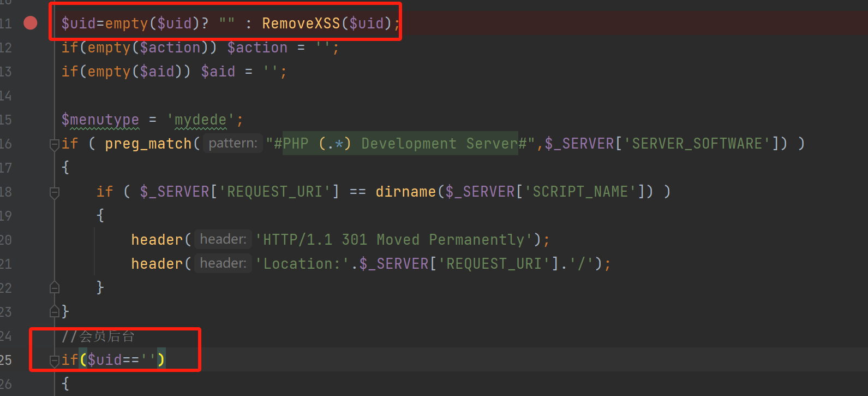Fold the if($uid=='') block
This screenshot has height=396, width=868.
coord(54,360)
